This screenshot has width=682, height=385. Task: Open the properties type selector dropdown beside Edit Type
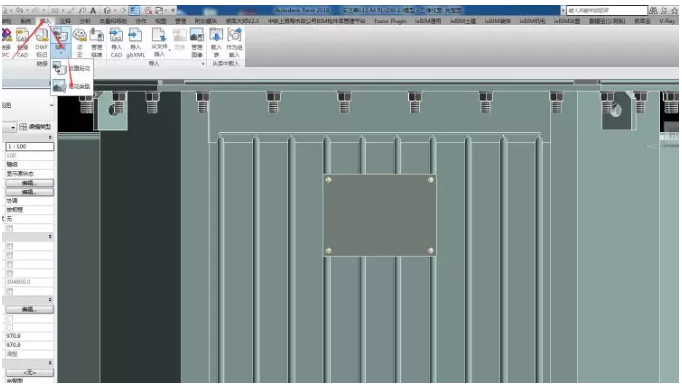(13, 127)
